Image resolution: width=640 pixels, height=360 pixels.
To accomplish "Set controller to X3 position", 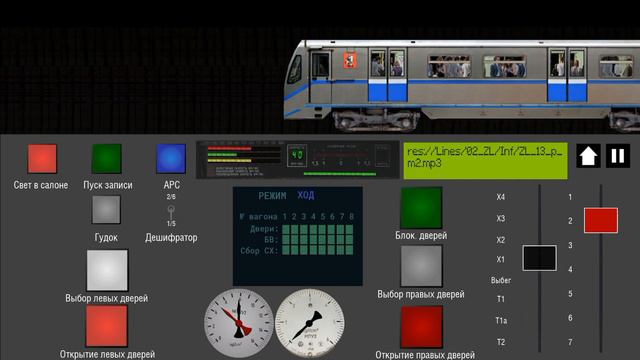I will 501,218.
